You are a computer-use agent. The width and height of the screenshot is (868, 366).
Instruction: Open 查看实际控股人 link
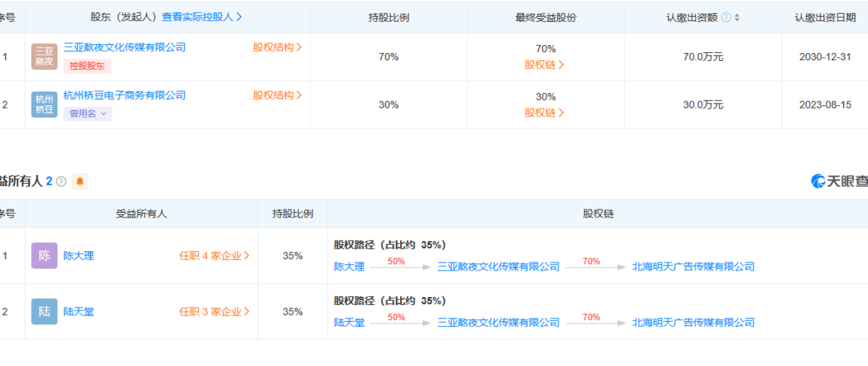(203, 17)
